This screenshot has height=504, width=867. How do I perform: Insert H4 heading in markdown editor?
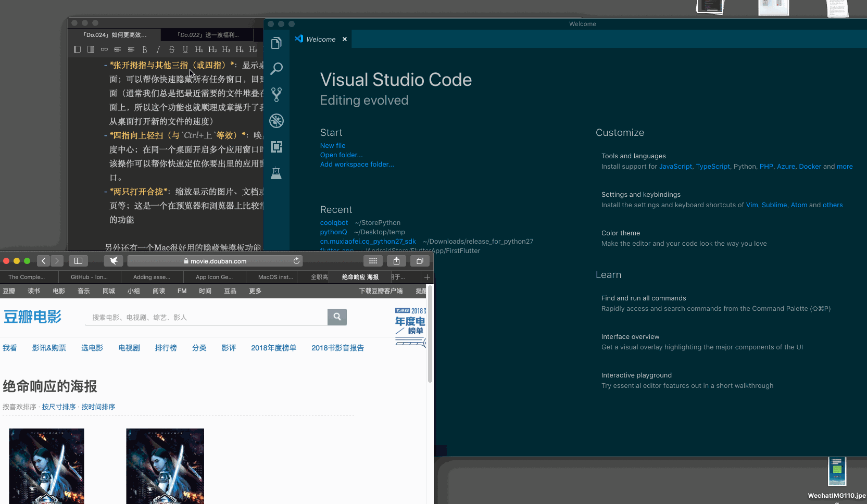pyautogui.click(x=240, y=49)
